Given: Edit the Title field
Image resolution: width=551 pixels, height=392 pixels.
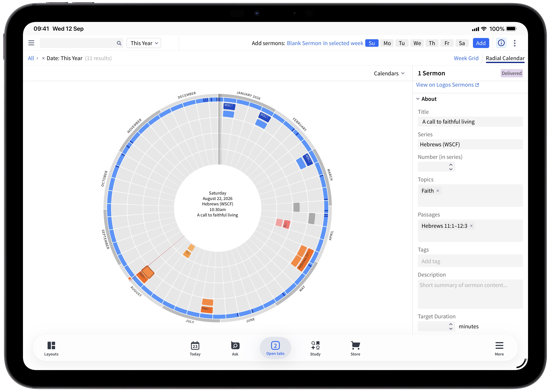Looking at the screenshot, I should click(470, 122).
